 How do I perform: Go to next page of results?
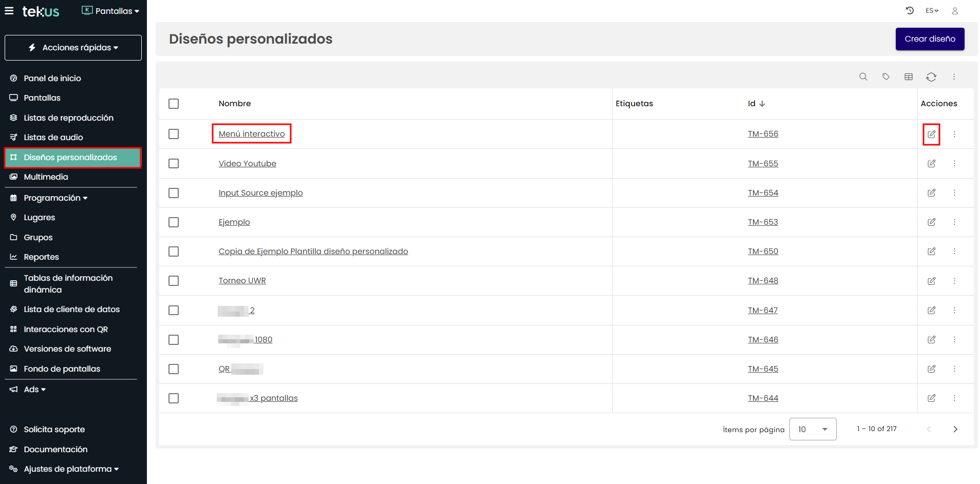coord(955,429)
